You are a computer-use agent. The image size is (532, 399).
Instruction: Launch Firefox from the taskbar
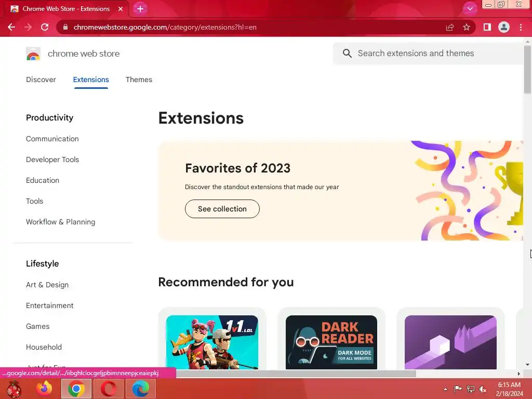[x=45, y=389]
